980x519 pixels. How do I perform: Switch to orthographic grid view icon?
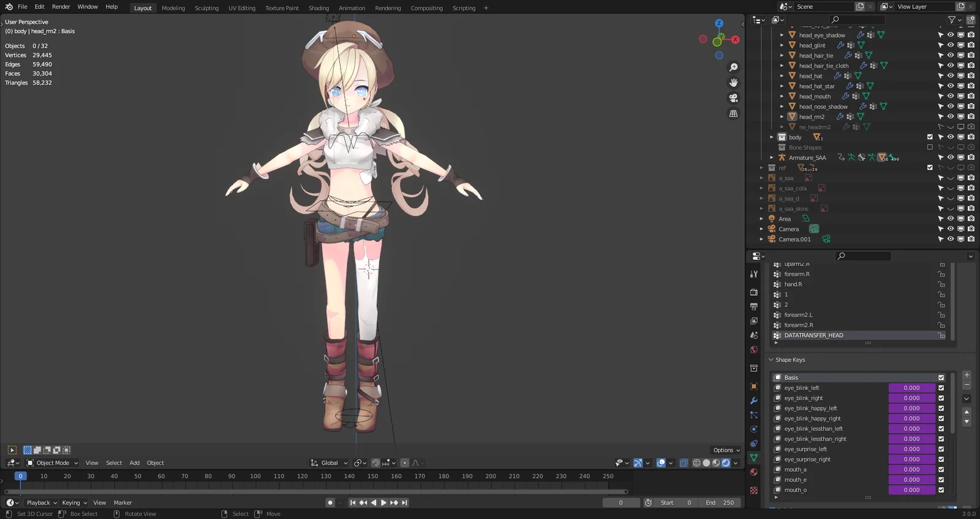(733, 114)
